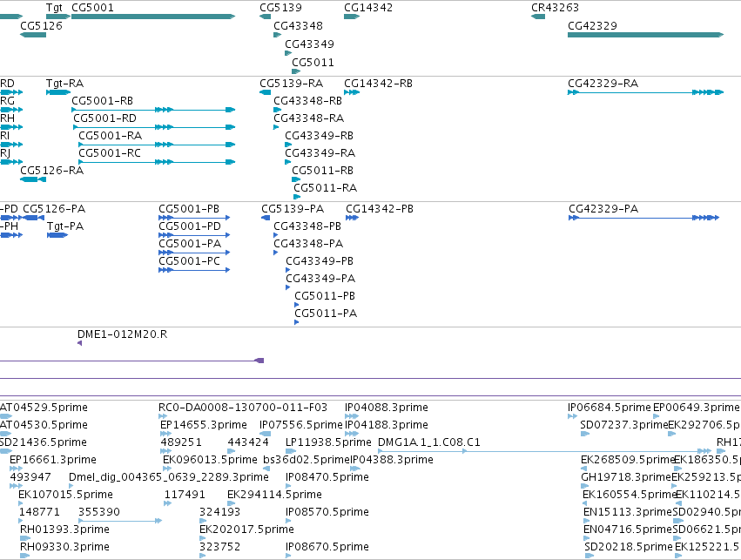Select the DMG1A1_1.C08.C1 label
The width and height of the screenshot is (741, 560).
[429, 442]
